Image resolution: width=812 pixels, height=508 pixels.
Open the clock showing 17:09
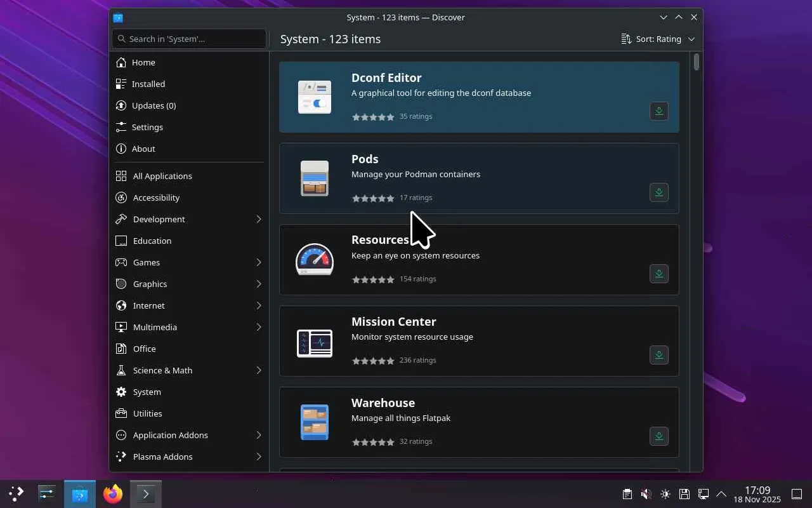(757, 494)
